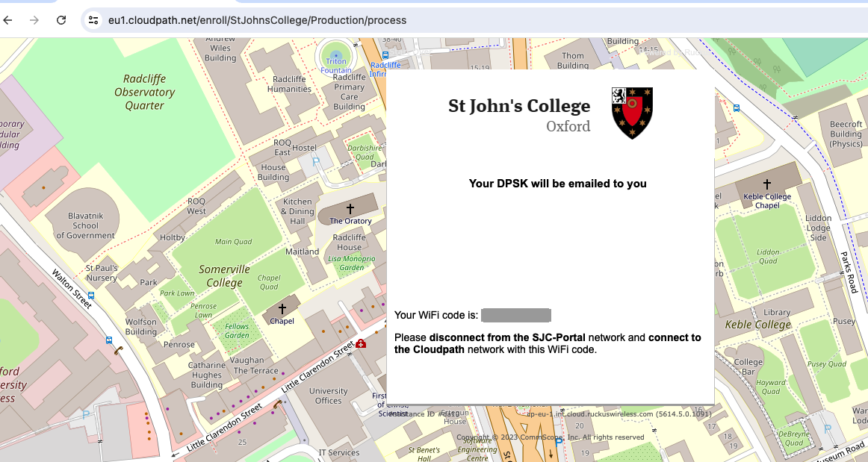
Task: Go back to the previous page
Action: [x=7, y=20]
